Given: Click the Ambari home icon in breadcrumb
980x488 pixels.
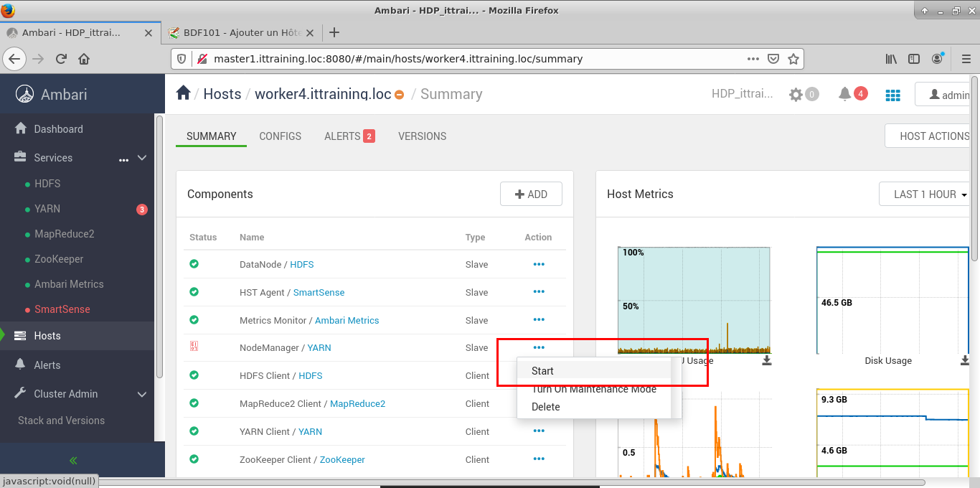Looking at the screenshot, I should click(x=183, y=93).
